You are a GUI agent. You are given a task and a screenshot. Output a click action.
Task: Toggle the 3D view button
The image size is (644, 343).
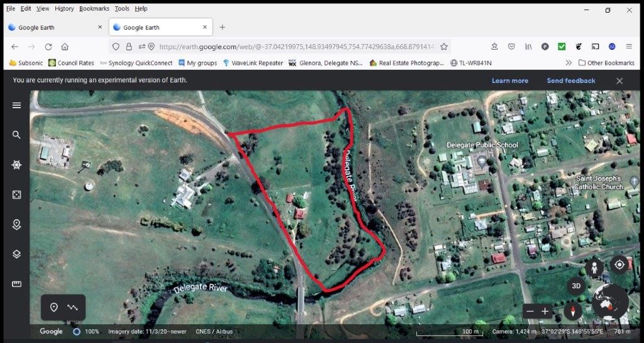575,286
